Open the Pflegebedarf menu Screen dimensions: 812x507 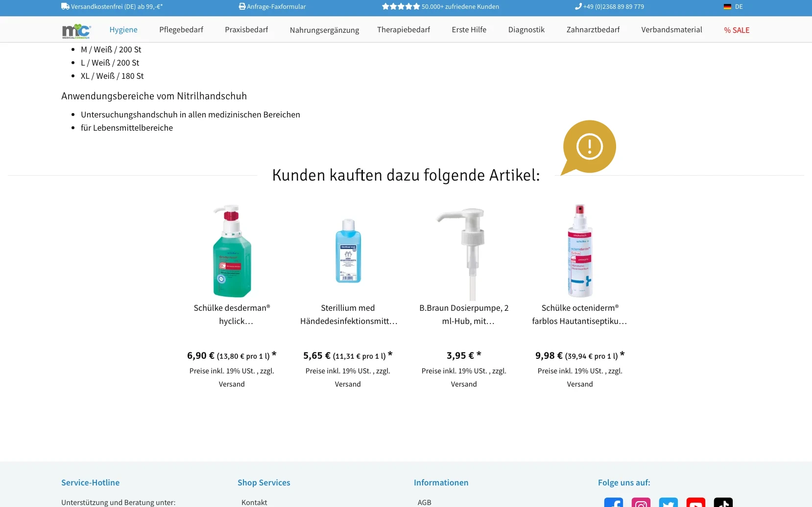coord(181,30)
